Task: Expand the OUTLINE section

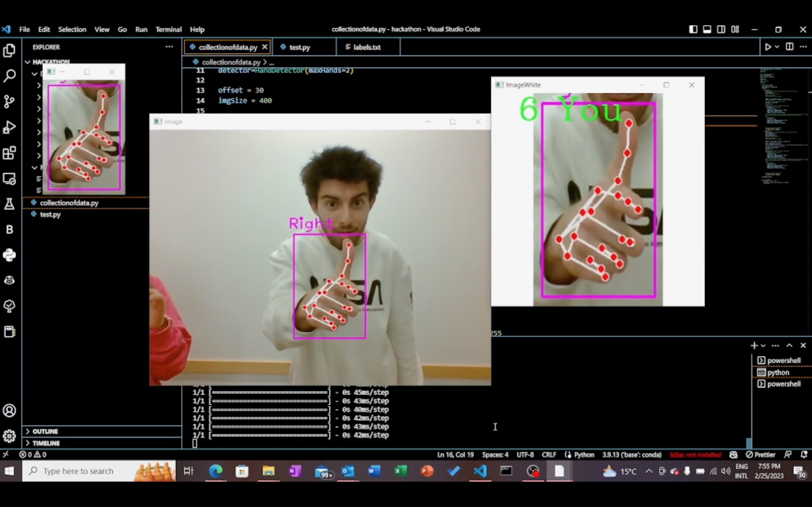Action: (x=45, y=431)
